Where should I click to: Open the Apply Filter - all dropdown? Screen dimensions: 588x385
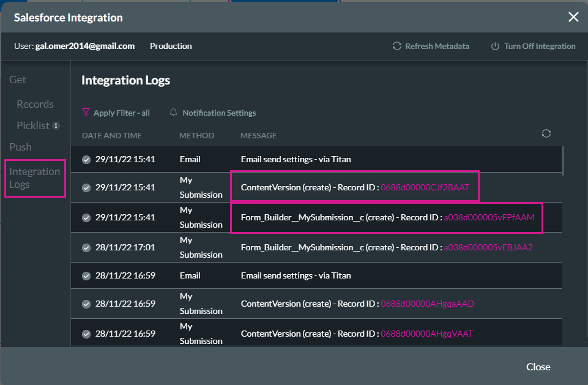coord(121,113)
